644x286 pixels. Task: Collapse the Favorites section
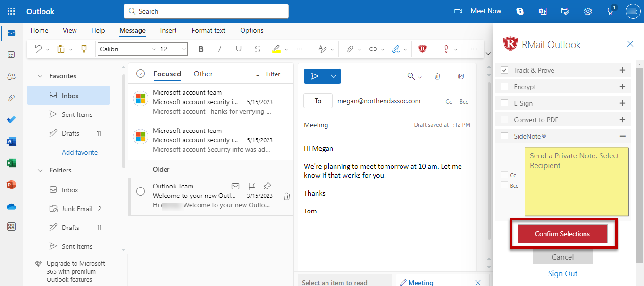click(40, 75)
